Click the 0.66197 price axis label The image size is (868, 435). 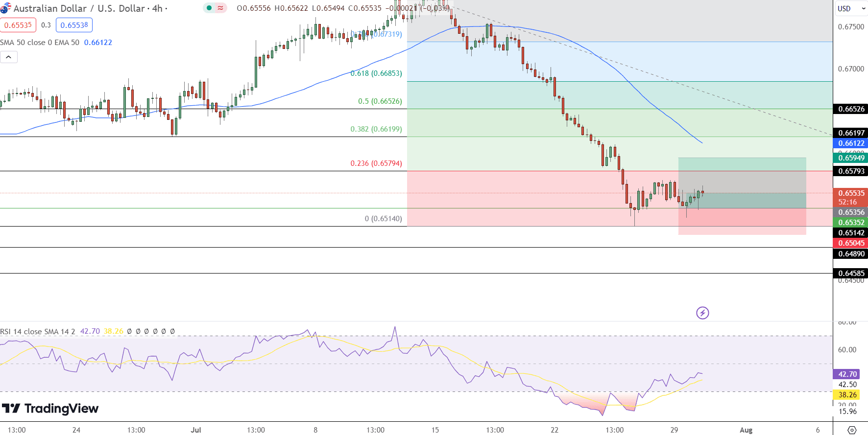pos(851,133)
